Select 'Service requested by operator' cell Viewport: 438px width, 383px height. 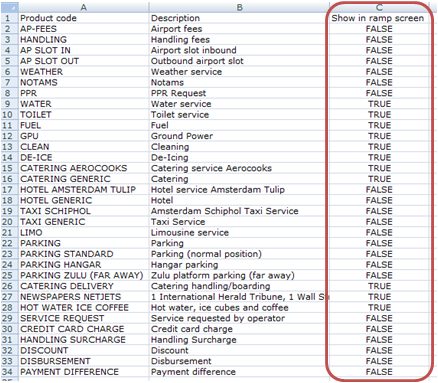pyautogui.click(x=239, y=318)
